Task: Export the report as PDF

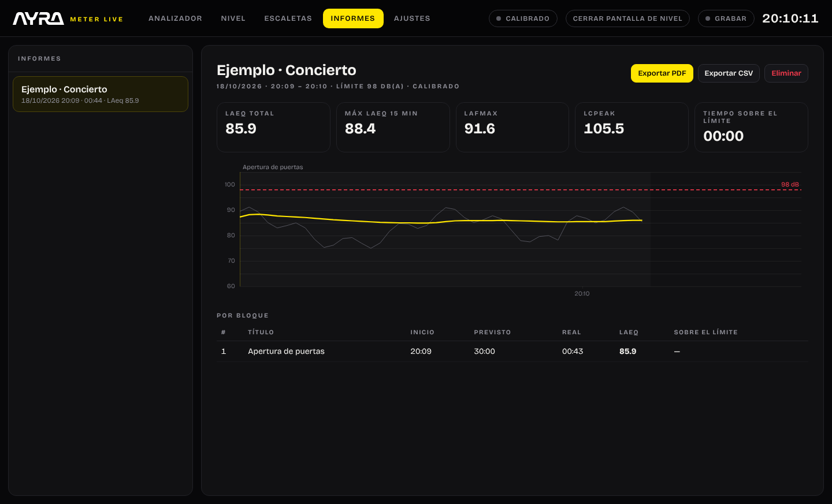Action: 662,73
